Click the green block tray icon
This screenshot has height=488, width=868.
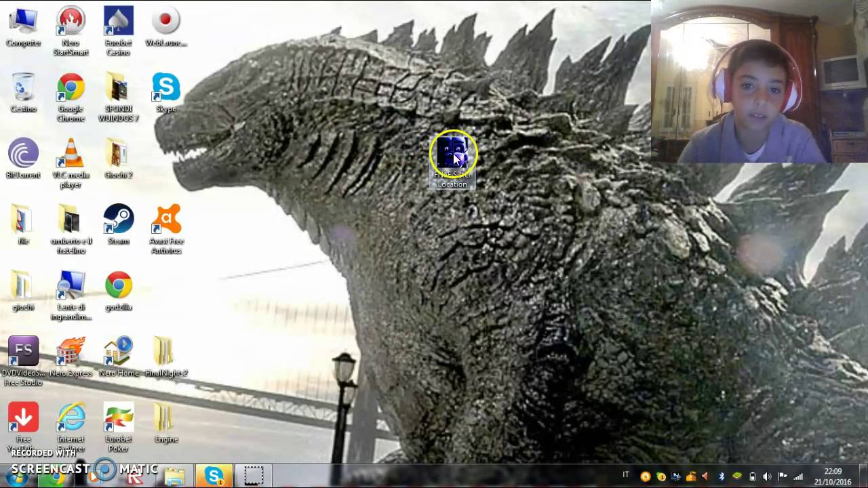(736, 476)
